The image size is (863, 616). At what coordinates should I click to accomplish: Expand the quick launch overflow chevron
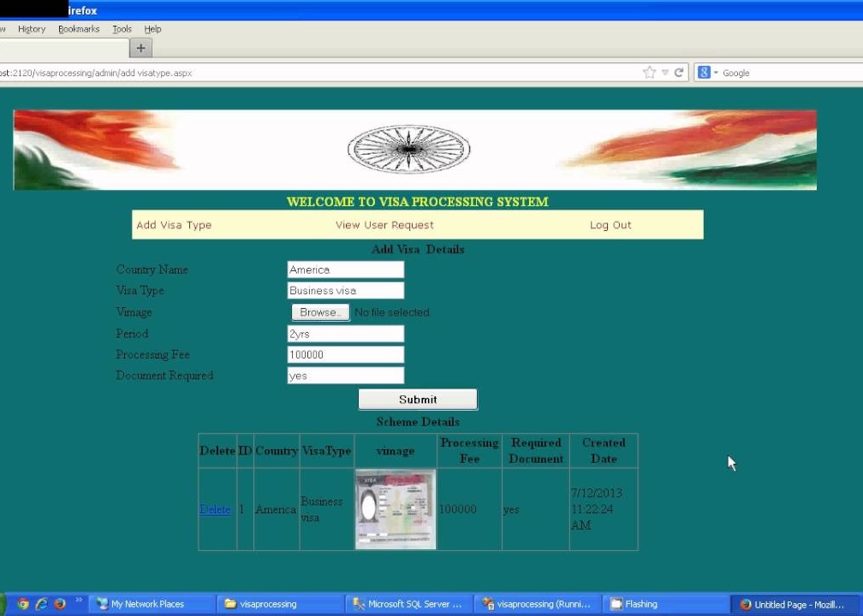point(79,601)
